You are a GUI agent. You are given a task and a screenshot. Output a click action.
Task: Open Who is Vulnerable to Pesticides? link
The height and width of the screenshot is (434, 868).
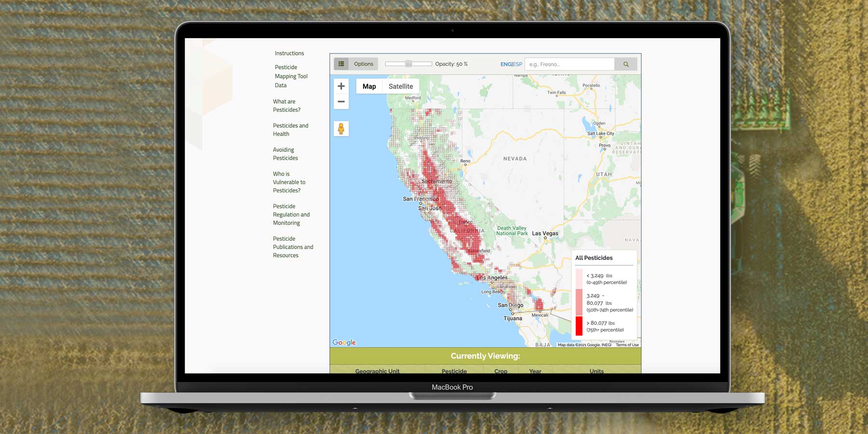[289, 182]
